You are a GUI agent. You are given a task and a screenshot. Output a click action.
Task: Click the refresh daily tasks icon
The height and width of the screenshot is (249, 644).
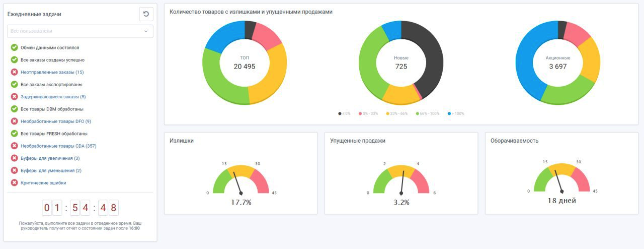pos(146,14)
